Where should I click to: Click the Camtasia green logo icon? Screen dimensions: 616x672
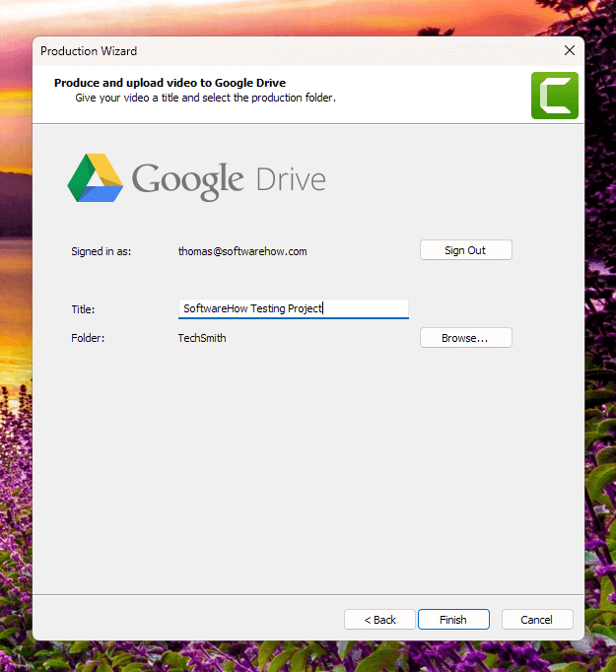point(555,96)
